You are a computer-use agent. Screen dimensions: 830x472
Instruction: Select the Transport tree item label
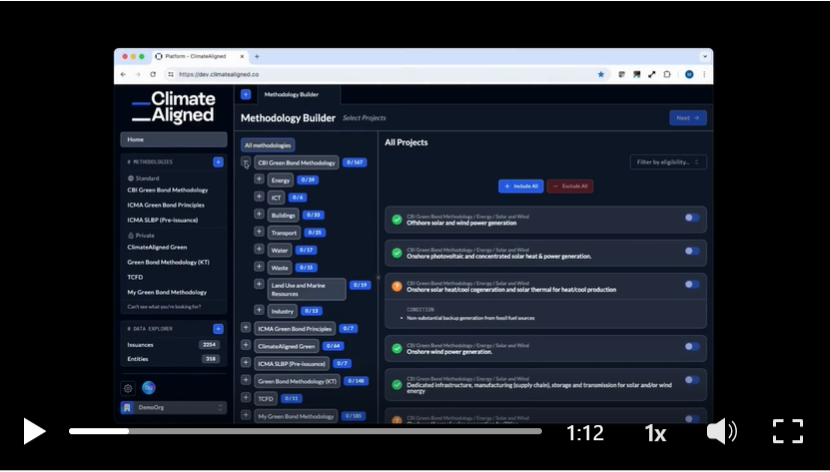[284, 233]
